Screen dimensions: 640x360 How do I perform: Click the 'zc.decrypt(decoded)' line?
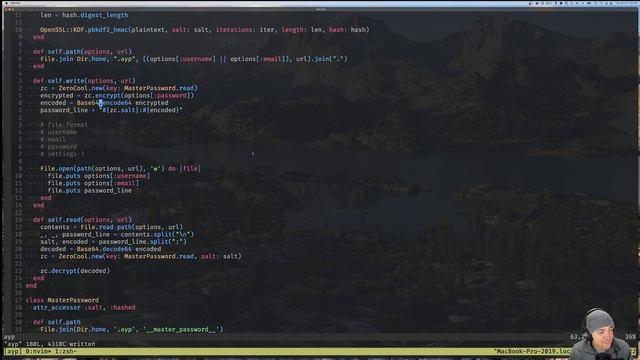point(75,271)
